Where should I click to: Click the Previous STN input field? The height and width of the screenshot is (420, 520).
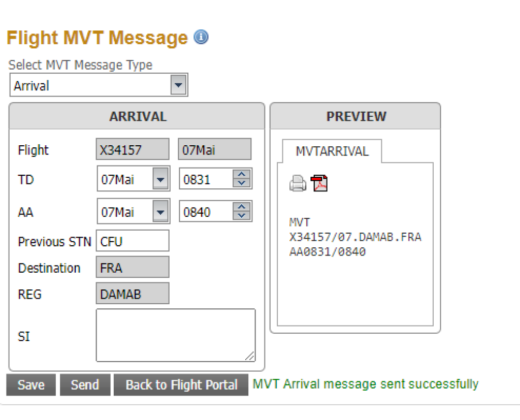coord(132,241)
